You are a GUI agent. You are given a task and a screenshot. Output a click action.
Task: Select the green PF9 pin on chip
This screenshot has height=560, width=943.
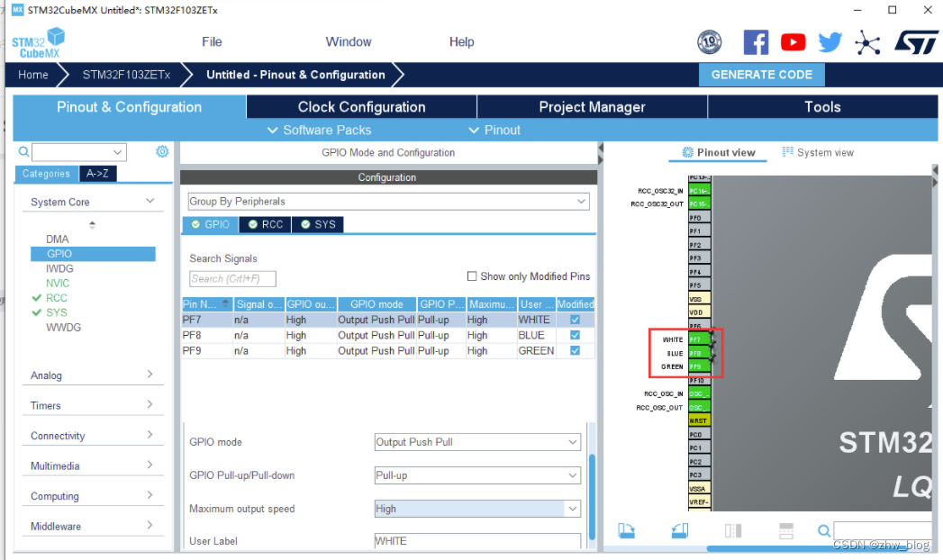click(699, 366)
